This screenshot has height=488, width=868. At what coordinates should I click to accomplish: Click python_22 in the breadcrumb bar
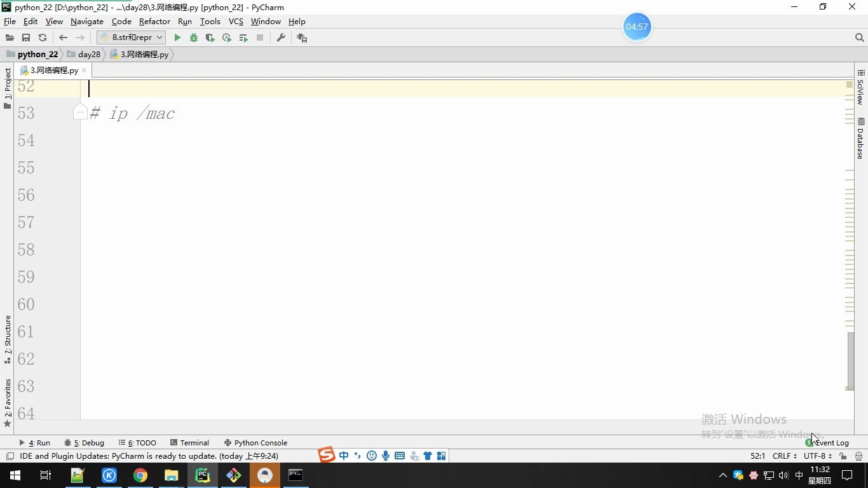click(32, 54)
